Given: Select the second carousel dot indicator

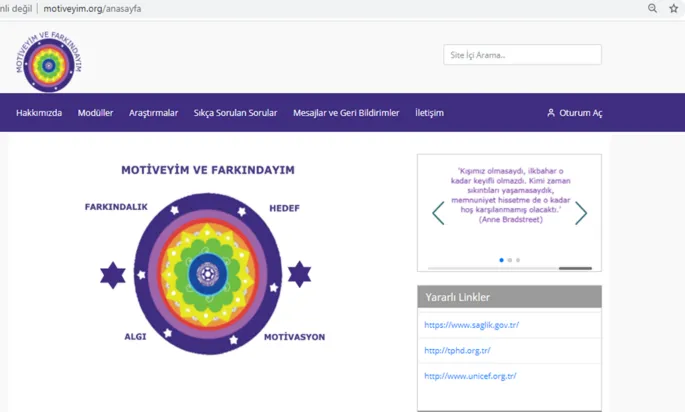Looking at the screenshot, I should pyautogui.click(x=509, y=260).
